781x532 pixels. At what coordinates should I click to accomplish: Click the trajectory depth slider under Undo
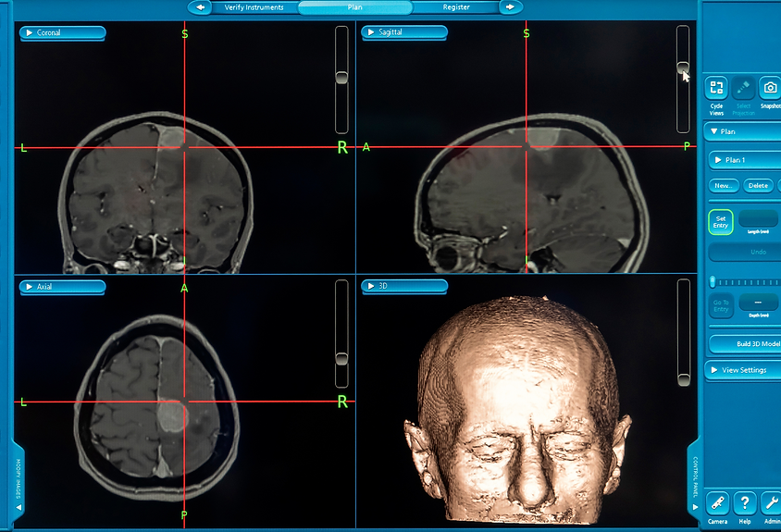tap(713, 282)
